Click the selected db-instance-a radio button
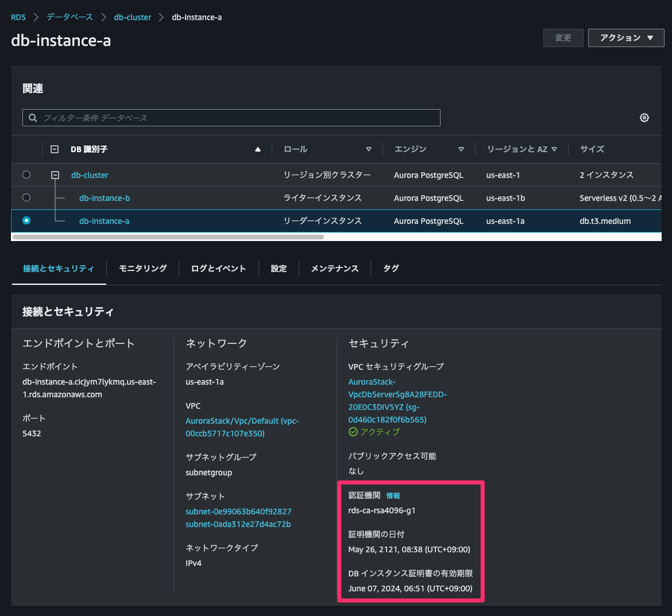The image size is (672, 616). click(26, 220)
